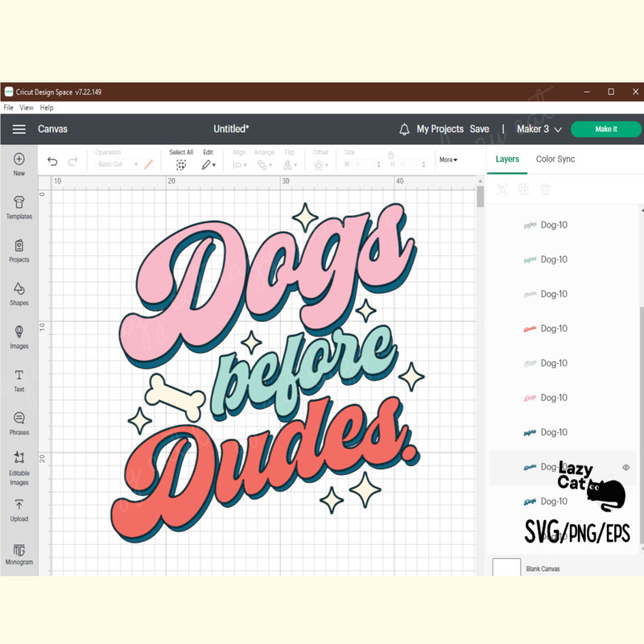Click the Select All toggle
The image size is (644, 644).
pos(181,164)
